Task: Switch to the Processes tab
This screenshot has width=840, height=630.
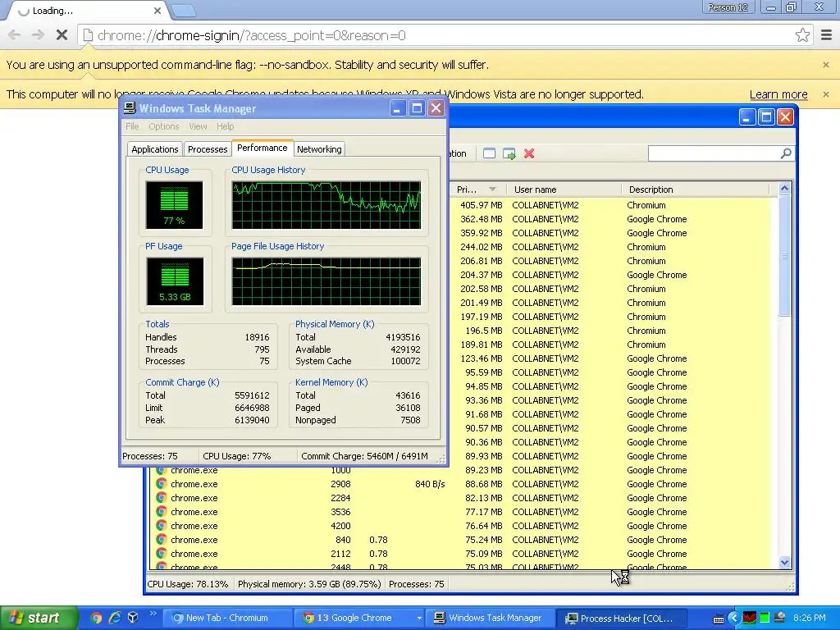Action: 208,149
